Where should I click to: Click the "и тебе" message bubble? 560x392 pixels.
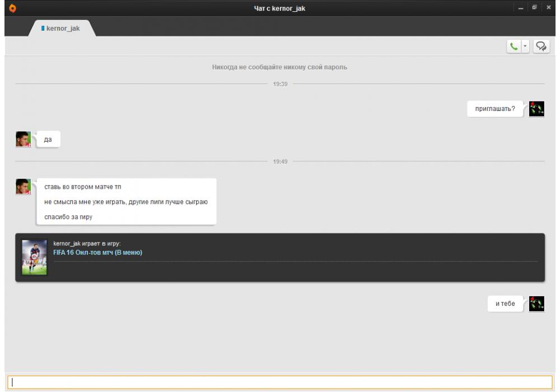(x=505, y=304)
